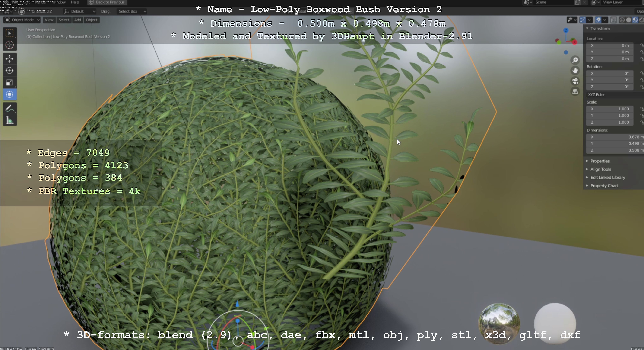Select the Rotate tool
The height and width of the screenshot is (350, 644).
[x=10, y=71]
